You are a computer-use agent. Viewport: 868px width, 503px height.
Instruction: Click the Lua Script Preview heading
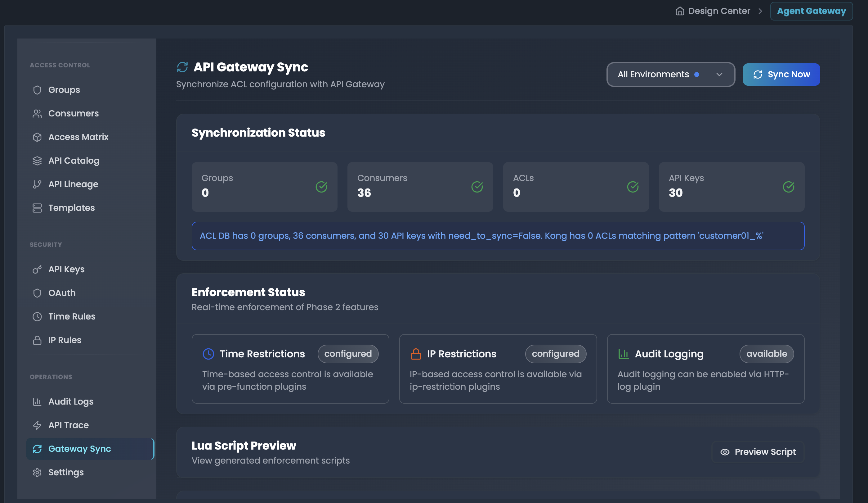click(x=244, y=446)
